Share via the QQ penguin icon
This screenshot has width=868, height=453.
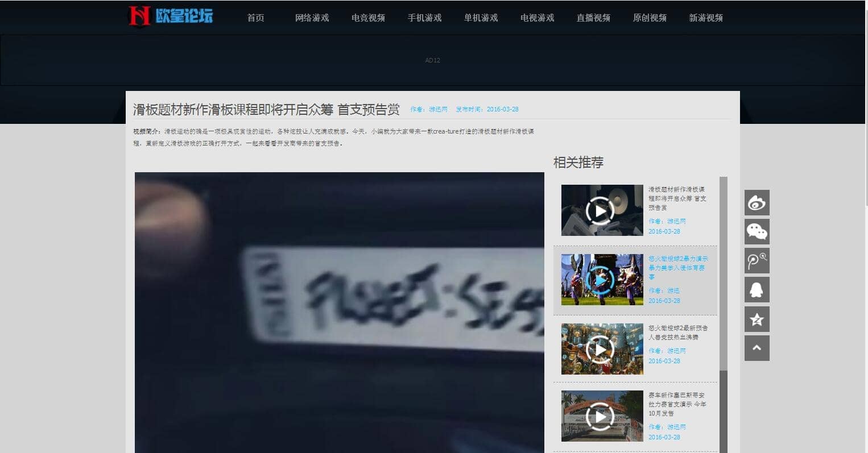[x=757, y=290]
